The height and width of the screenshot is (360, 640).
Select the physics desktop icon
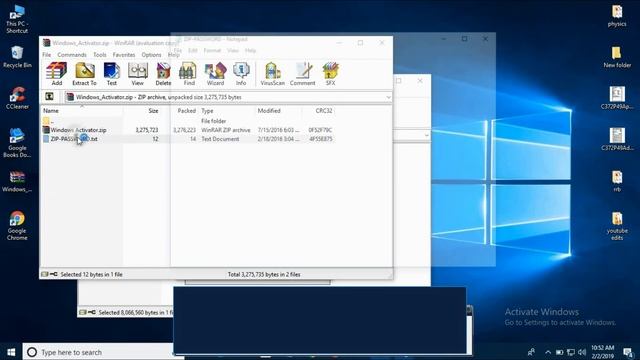coord(617,16)
